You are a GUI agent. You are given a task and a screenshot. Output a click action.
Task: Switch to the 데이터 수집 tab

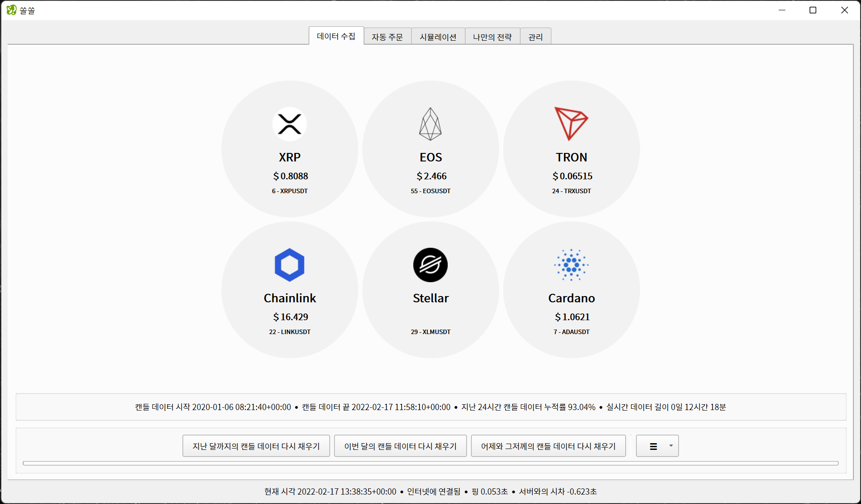pyautogui.click(x=336, y=36)
